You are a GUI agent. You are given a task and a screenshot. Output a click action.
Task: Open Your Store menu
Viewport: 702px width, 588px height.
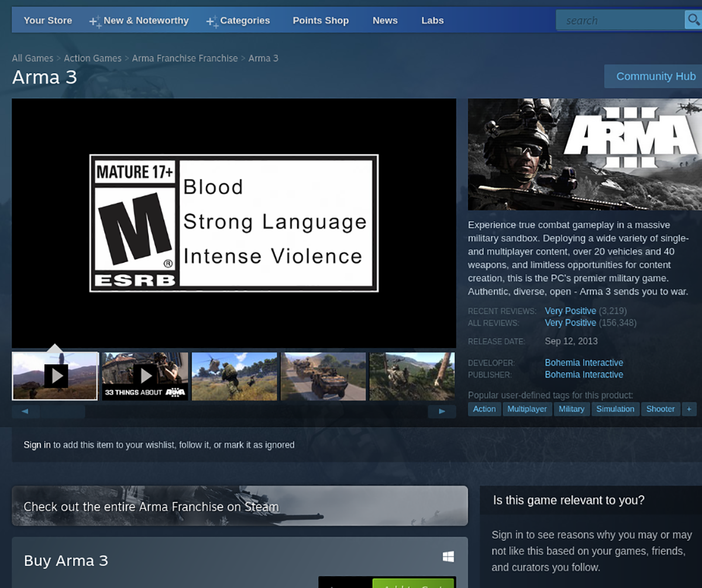pos(48,20)
